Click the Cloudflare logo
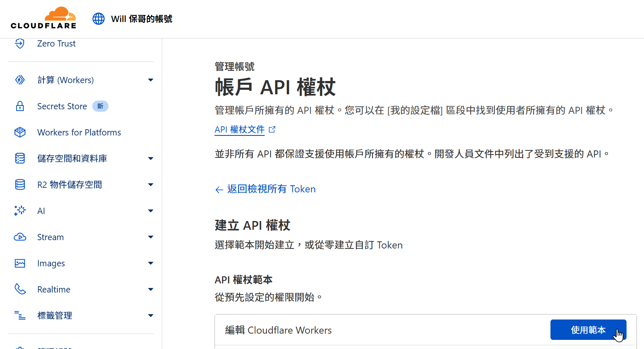 (44, 18)
